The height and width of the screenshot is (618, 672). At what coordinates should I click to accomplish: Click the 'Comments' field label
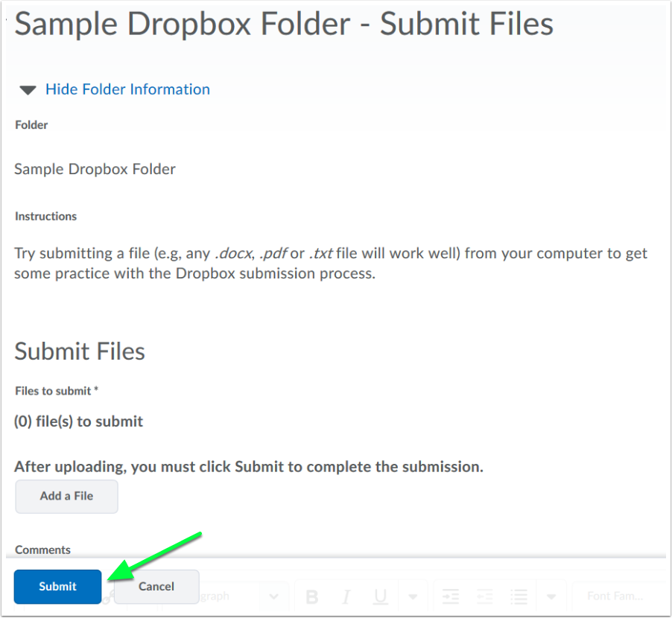[42, 550]
